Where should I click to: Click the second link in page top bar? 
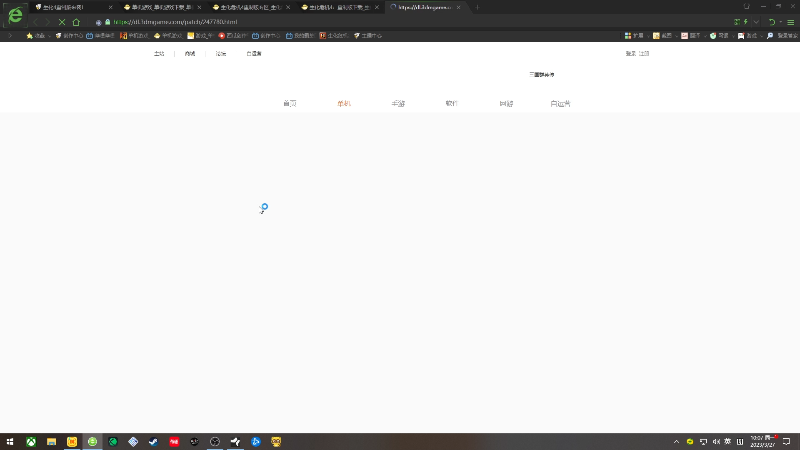pos(190,54)
